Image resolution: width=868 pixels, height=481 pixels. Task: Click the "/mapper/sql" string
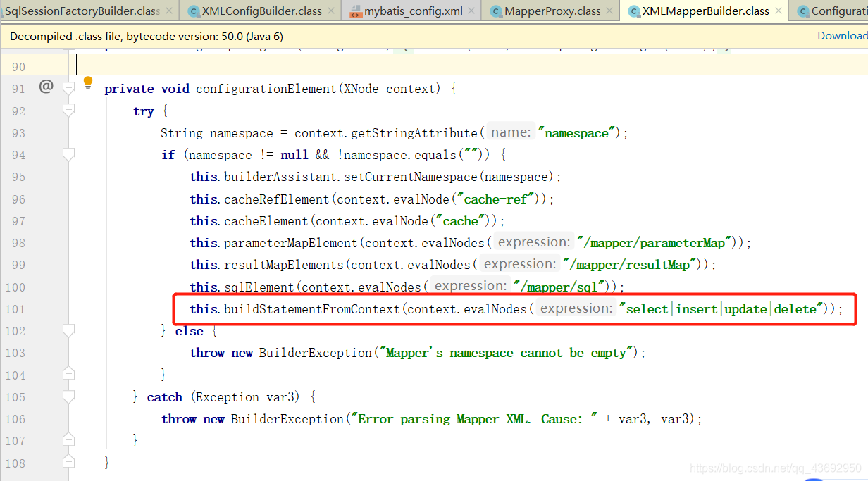558,287
